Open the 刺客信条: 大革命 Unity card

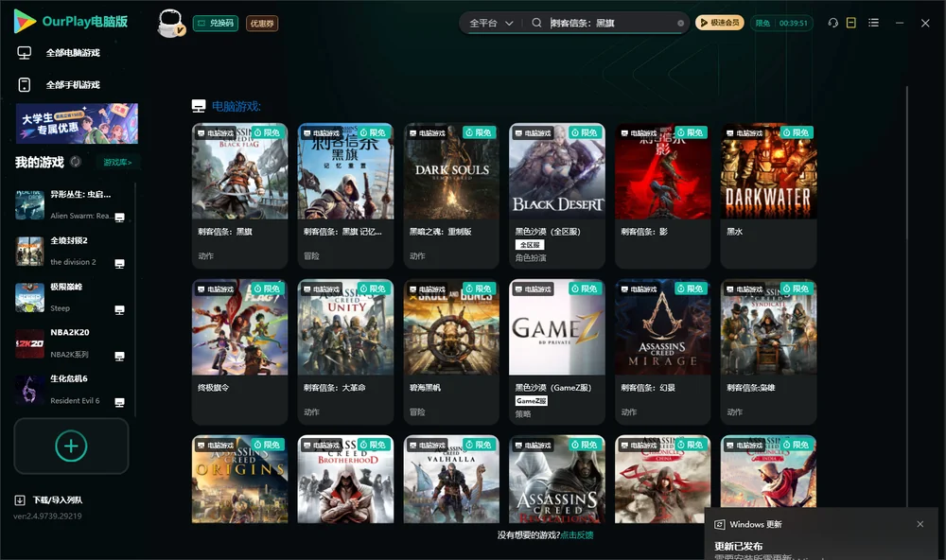[x=345, y=352]
